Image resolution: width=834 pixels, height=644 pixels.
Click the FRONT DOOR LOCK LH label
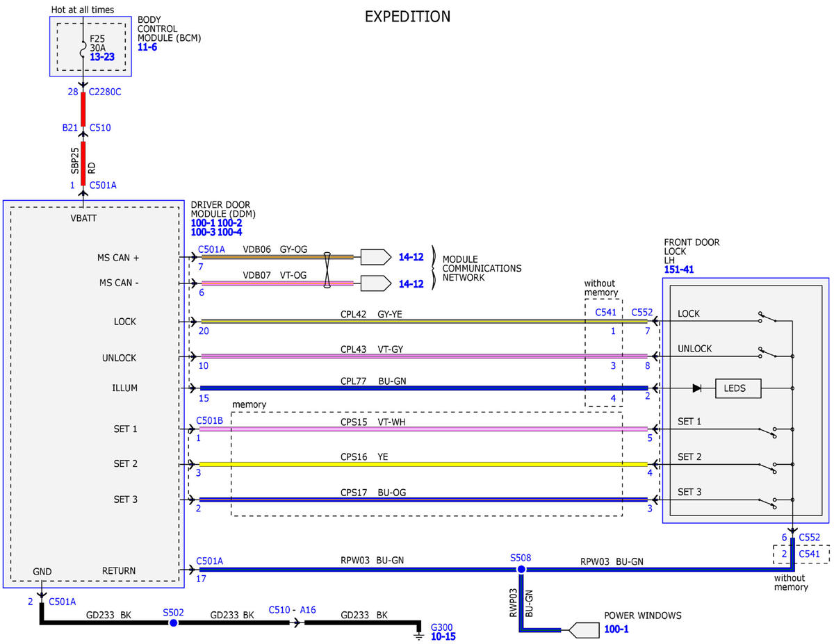pyautogui.click(x=692, y=251)
